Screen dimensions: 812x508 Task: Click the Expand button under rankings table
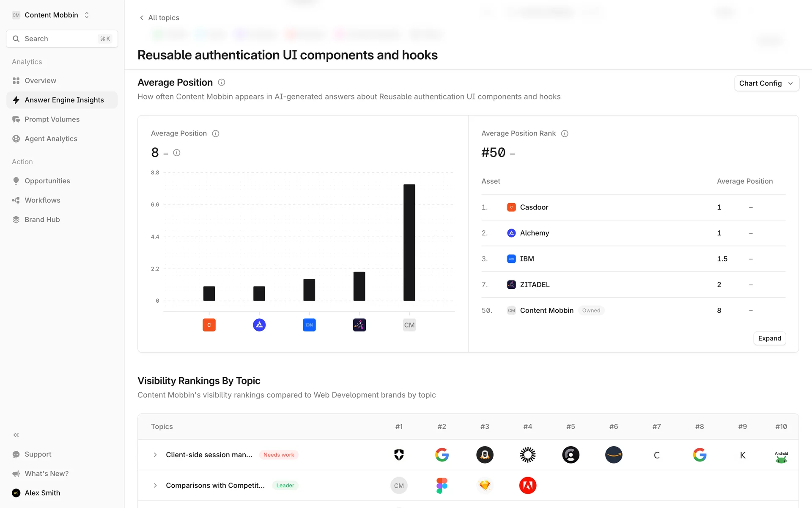point(769,338)
